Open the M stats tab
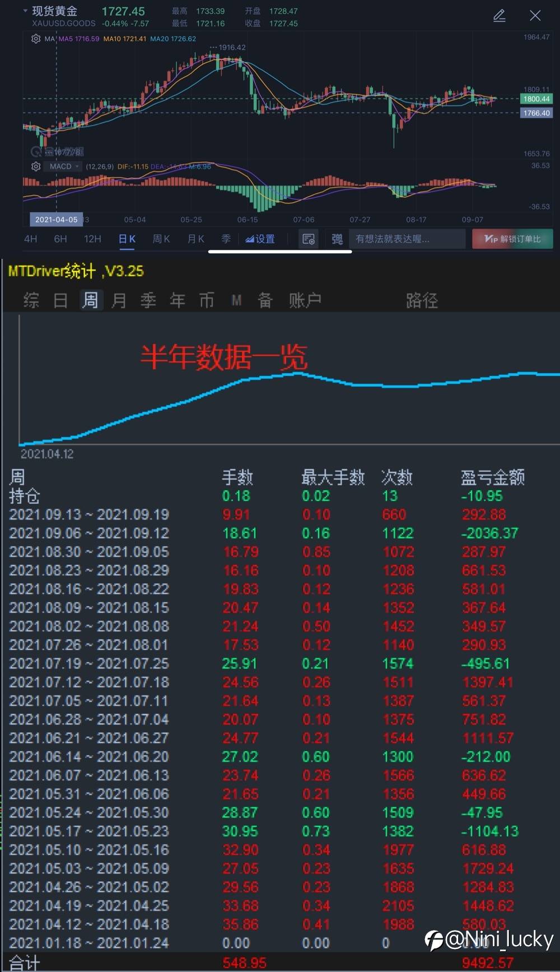 click(x=236, y=301)
